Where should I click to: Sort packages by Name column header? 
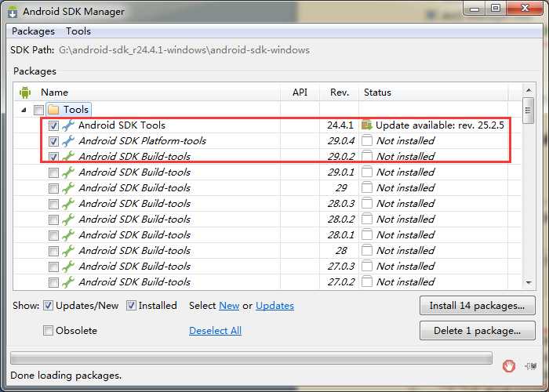(x=54, y=93)
